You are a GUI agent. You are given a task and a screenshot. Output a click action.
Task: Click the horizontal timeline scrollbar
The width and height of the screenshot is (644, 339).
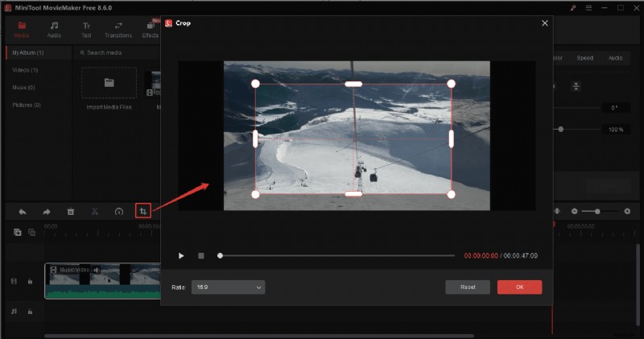click(x=258, y=336)
